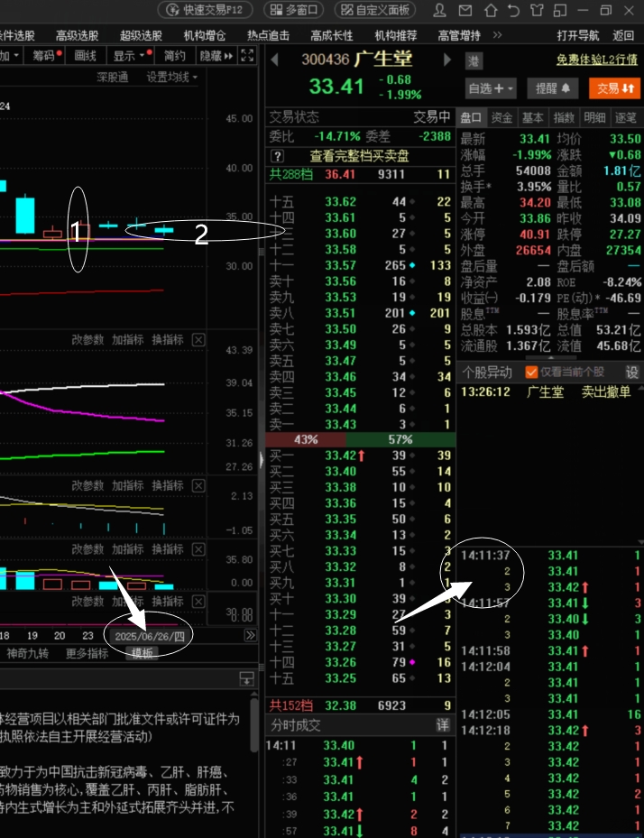644x838 pixels.
Task: Open 热点追击 menu item
Action: pyautogui.click(x=268, y=35)
